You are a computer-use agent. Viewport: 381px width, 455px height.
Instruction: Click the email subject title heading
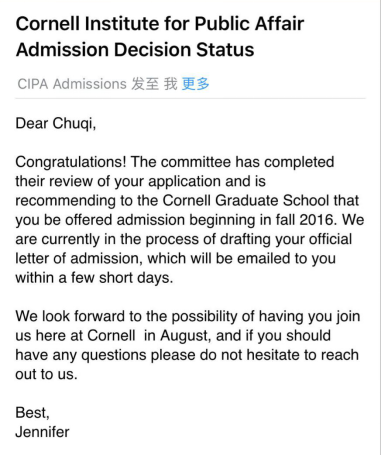coord(160,37)
